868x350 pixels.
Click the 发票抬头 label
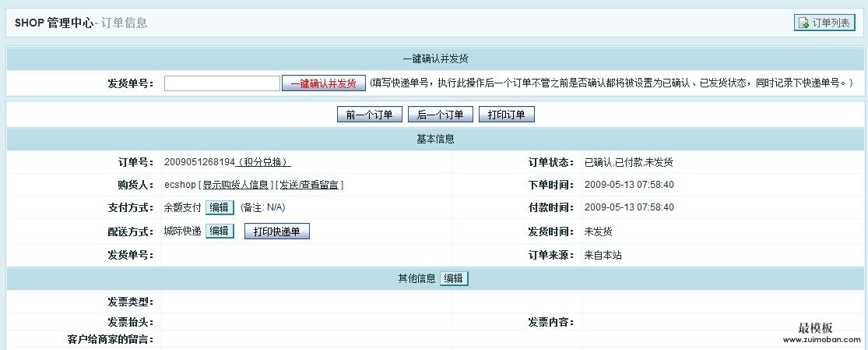(x=131, y=322)
